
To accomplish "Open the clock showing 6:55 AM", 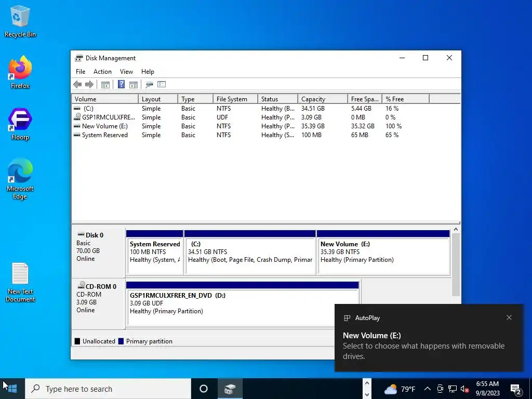I will 487,389.
